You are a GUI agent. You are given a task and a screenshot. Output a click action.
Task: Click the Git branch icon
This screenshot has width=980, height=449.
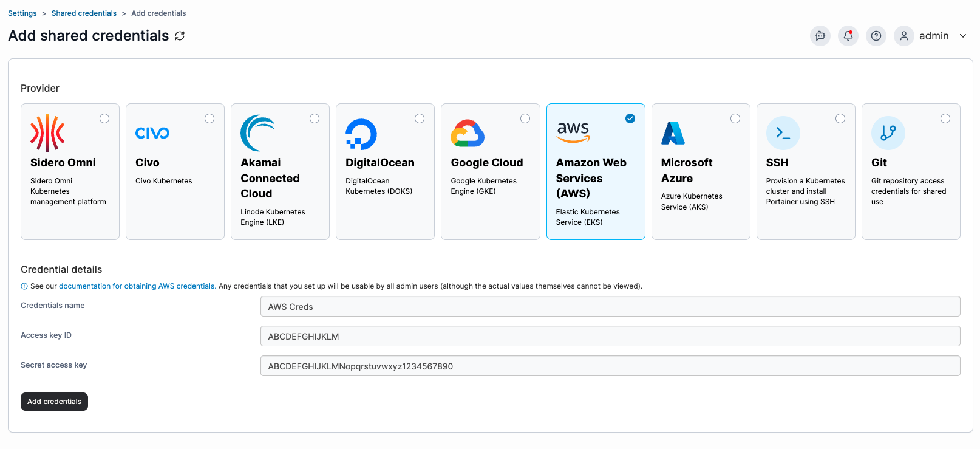[888, 133]
